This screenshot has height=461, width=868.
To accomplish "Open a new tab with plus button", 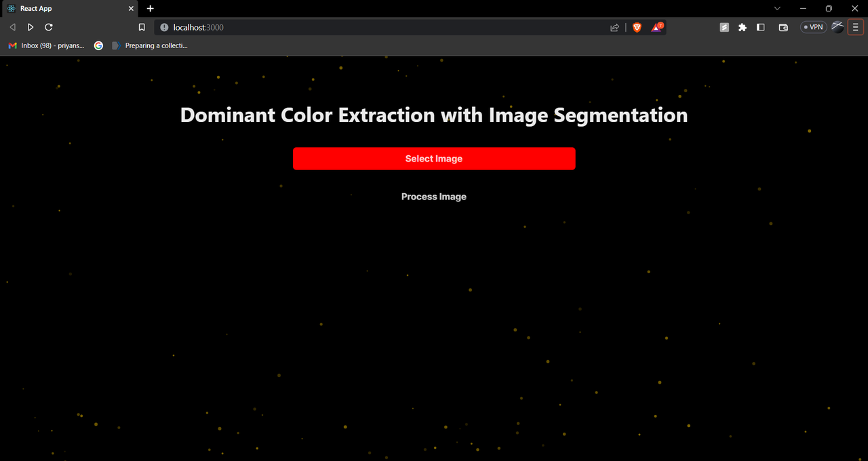I will pos(151,9).
